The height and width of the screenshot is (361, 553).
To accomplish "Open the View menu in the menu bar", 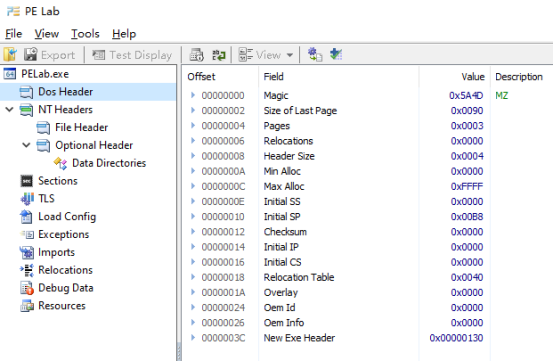I will tap(47, 34).
